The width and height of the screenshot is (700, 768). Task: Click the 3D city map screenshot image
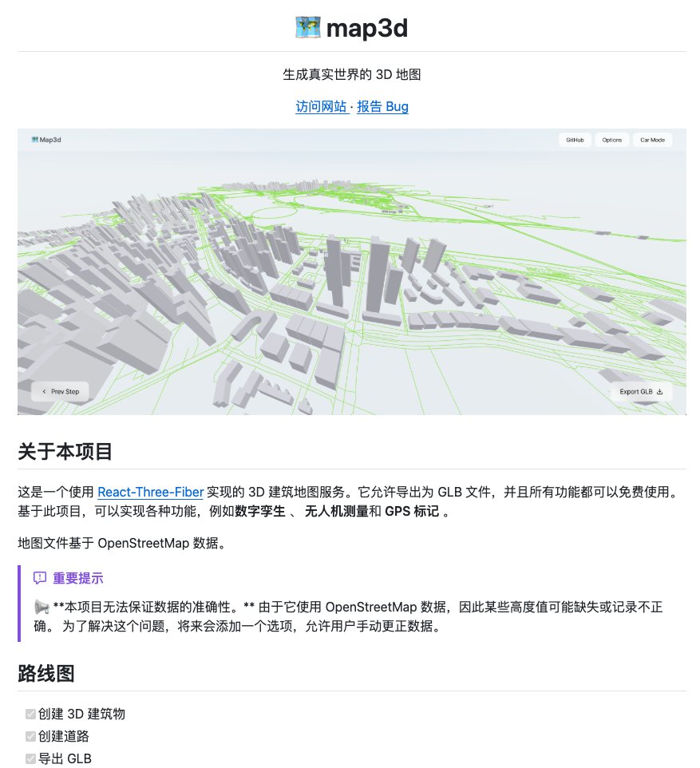click(352, 272)
